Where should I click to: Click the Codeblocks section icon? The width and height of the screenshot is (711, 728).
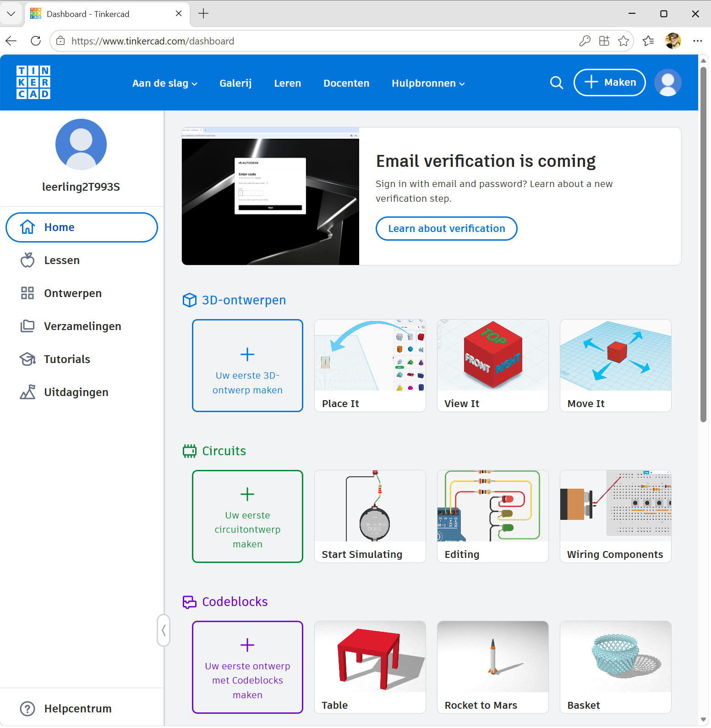pyautogui.click(x=190, y=602)
